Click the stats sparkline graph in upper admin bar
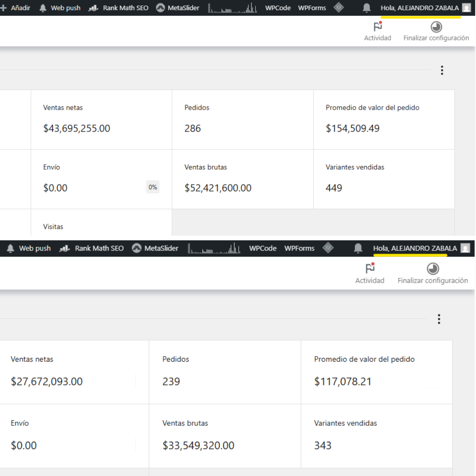The image size is (476, 476). [232, 8]
